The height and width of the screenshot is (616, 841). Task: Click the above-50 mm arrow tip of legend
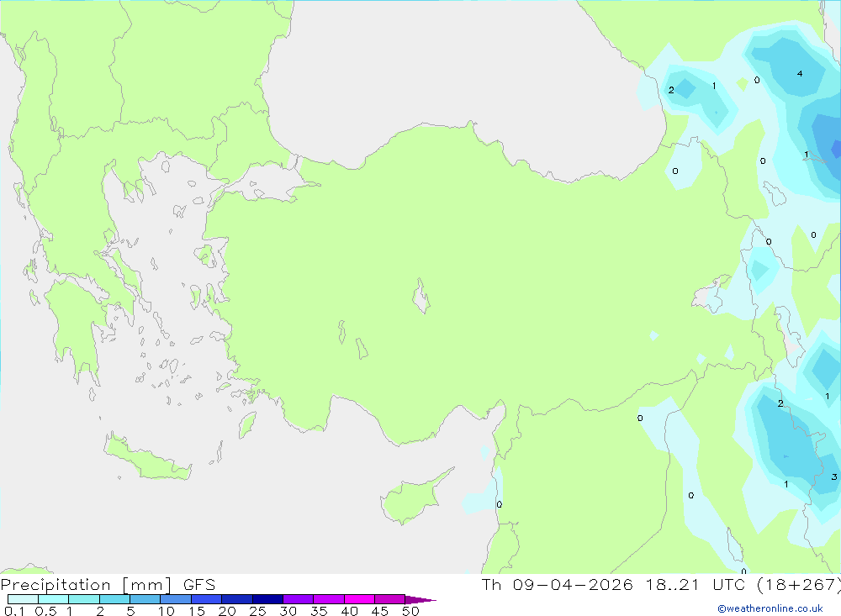(x=420, y=600)
